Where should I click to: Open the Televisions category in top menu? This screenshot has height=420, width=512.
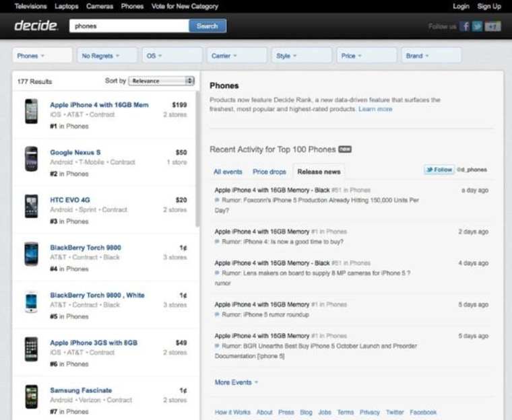point(30,6)
